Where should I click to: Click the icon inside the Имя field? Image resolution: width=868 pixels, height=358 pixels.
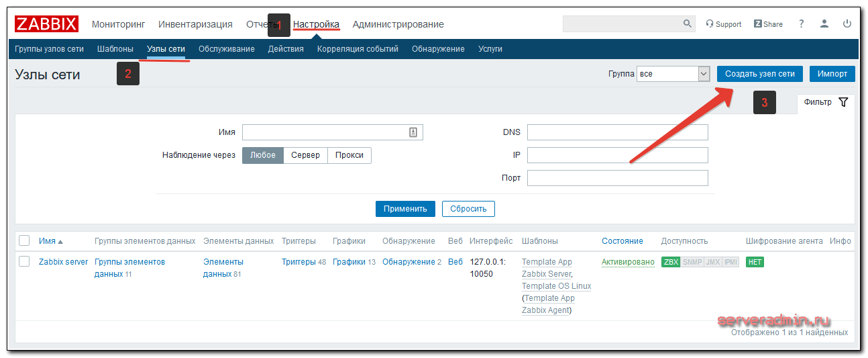413,132
